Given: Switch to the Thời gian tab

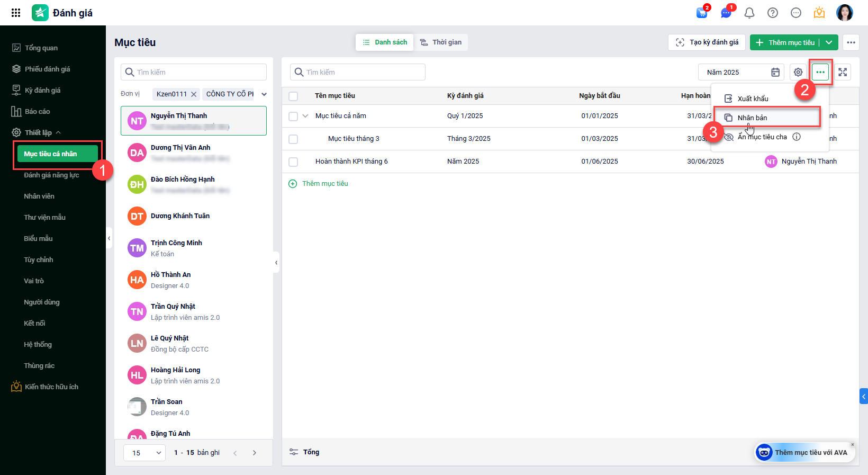Looking at the screenshot, I should (441, 42).
